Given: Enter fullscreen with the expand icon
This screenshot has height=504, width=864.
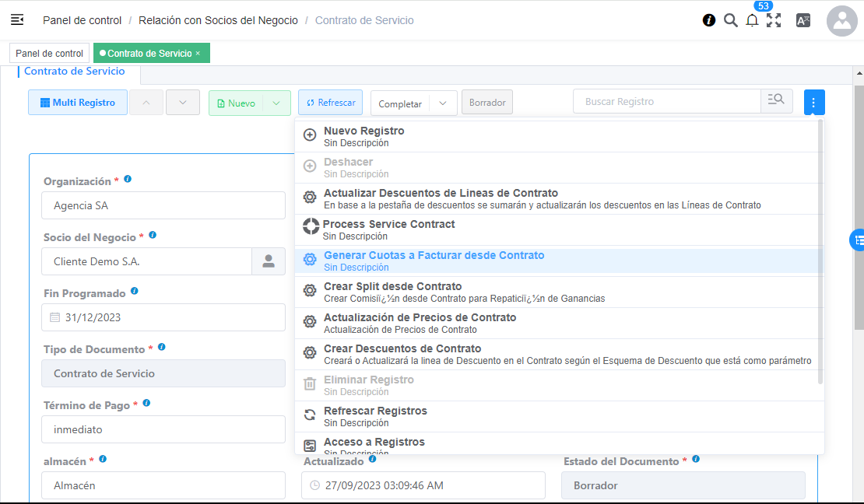Looking at the screenshot, I should (774, 20).
